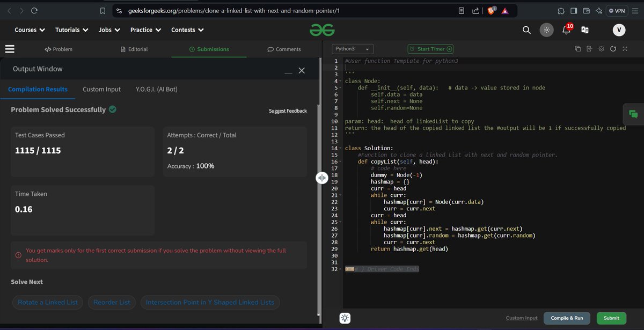
Task: Open Intersection Point in Y Shaped Linked Lists
Action: [x=210, y=302]
